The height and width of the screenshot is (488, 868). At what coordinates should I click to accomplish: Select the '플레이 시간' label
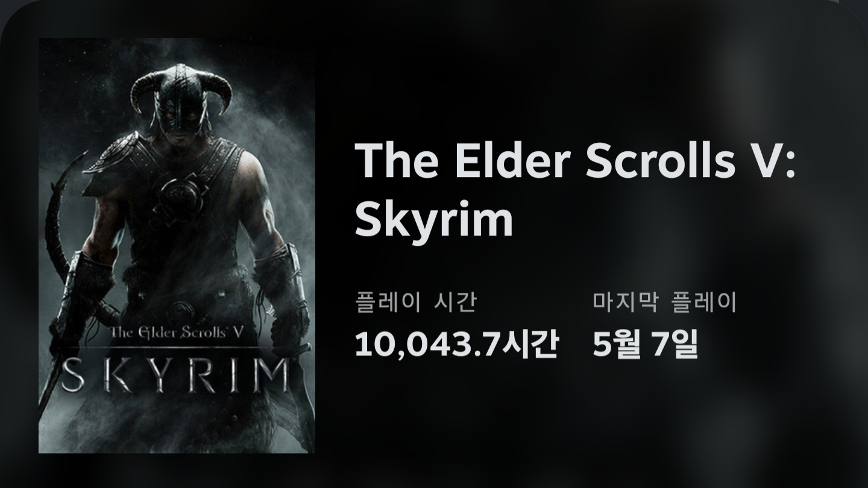click(416, 302)
